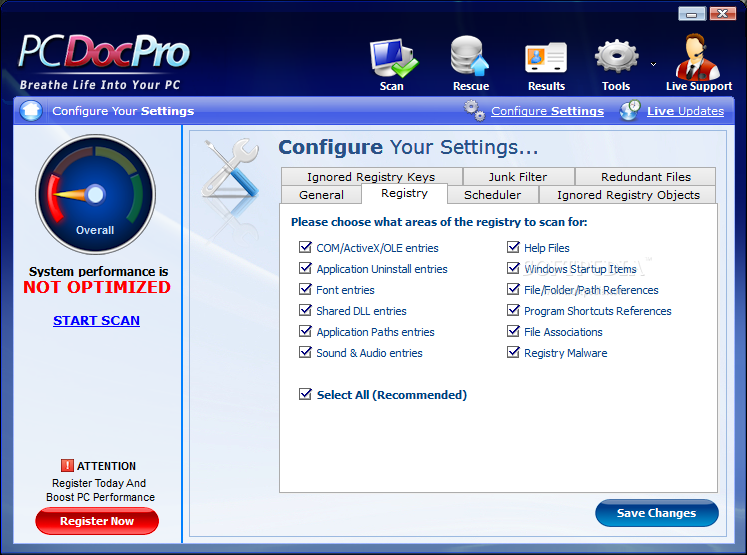Open Live Updates link

click(685, 111)
